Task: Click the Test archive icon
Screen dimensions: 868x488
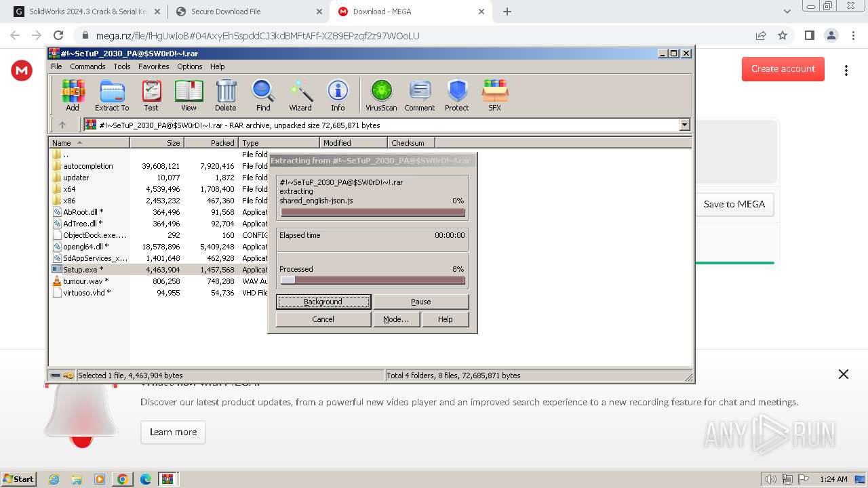Action: click(x=151, y=95)
